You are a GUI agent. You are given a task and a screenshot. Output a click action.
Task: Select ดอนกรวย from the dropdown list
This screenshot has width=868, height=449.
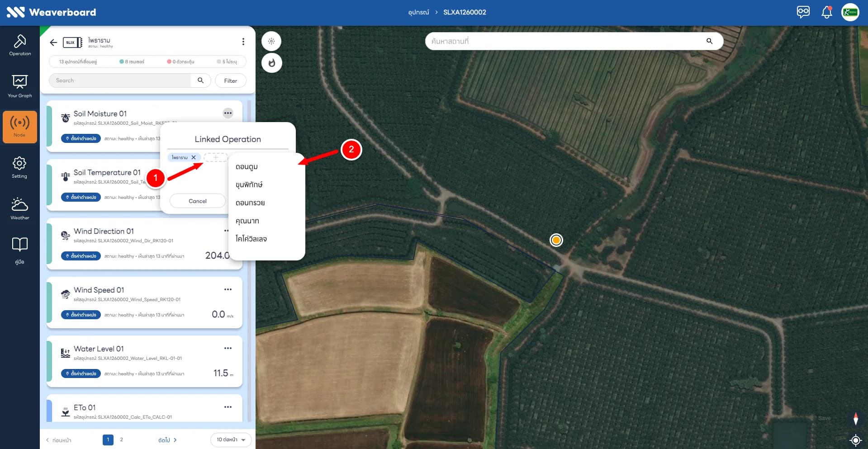tap(267, 203)
